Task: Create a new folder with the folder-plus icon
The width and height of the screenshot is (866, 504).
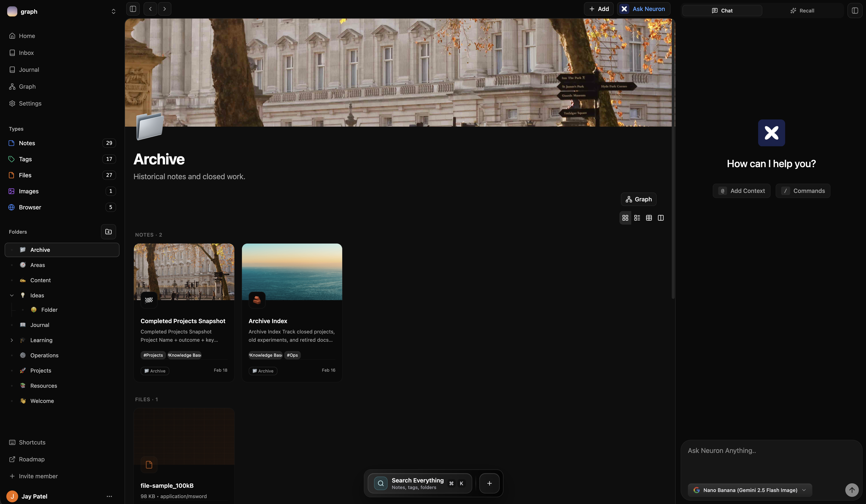Action: pos(108,232)
